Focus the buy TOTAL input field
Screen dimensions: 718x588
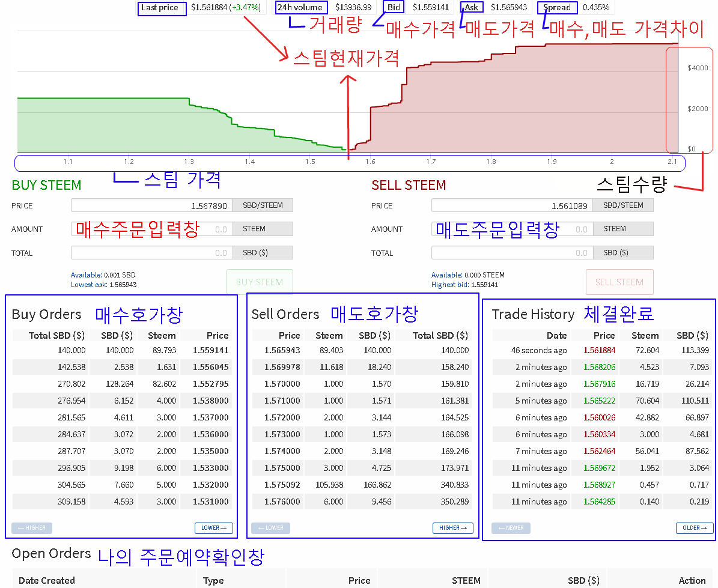[x=151, y=253]
